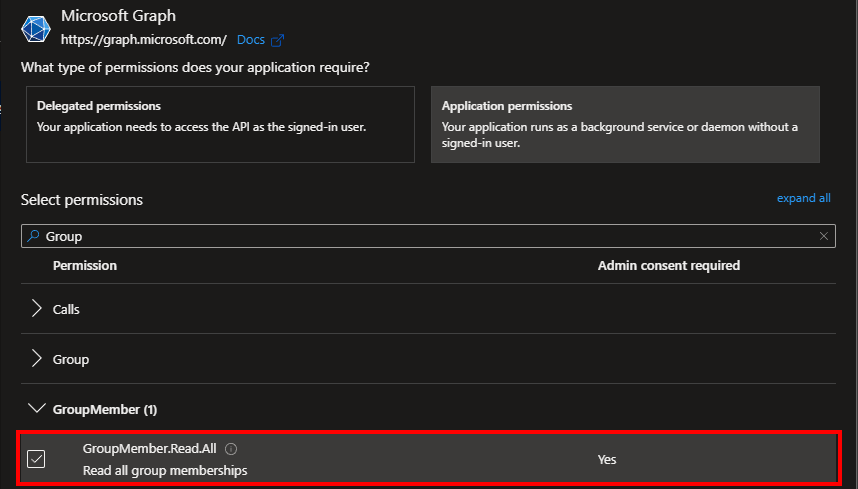The width and height of the screenshot is (858, 489).
Task: Click the Microsoft Graph logo icon
Action: pyautogui.click(x=37, y=28)
